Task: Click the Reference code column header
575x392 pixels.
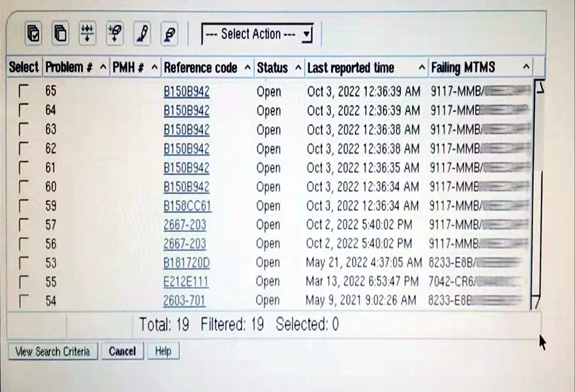Action: point(200,68)
